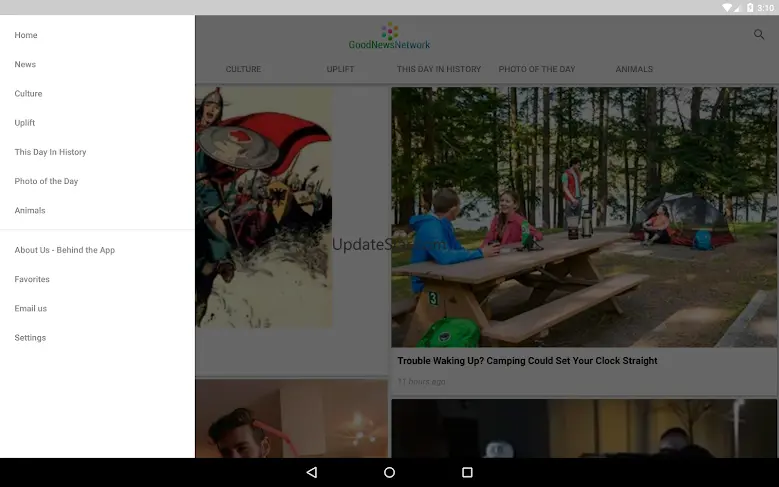
Task: Open the recent apps overview button
Action: [467, 472]
